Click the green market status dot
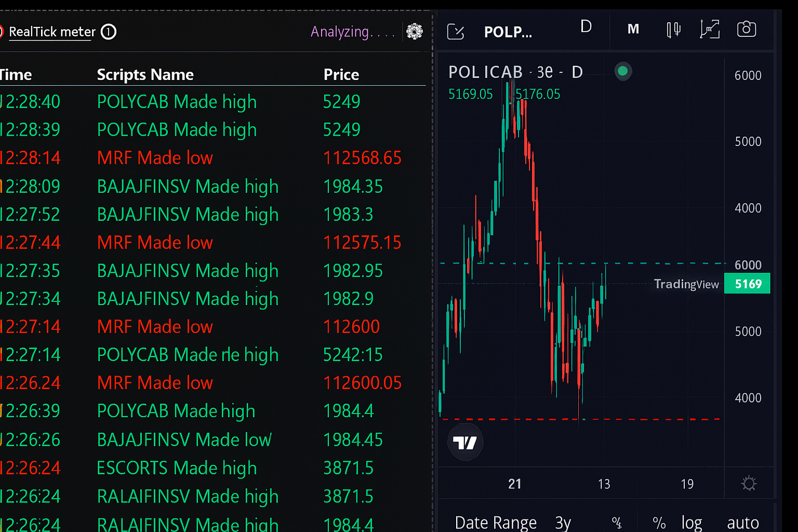 coord(622,71)
